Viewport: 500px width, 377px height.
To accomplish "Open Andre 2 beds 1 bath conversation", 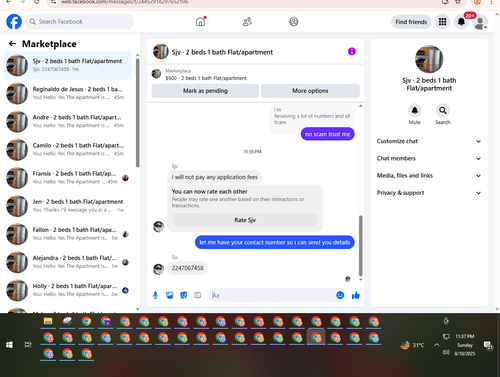I will [x=67, y=121].
